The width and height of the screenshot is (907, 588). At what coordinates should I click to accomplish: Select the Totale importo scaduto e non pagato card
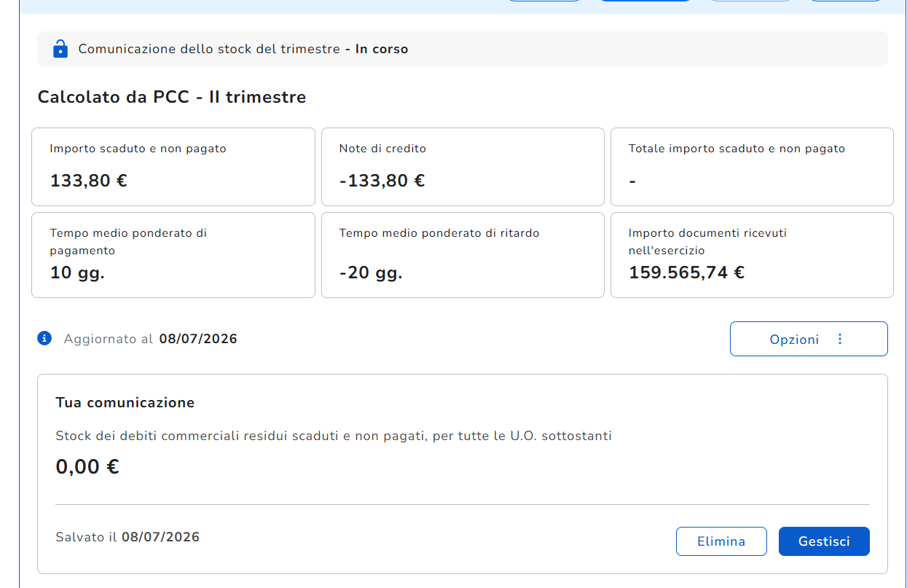coord(752,167)
